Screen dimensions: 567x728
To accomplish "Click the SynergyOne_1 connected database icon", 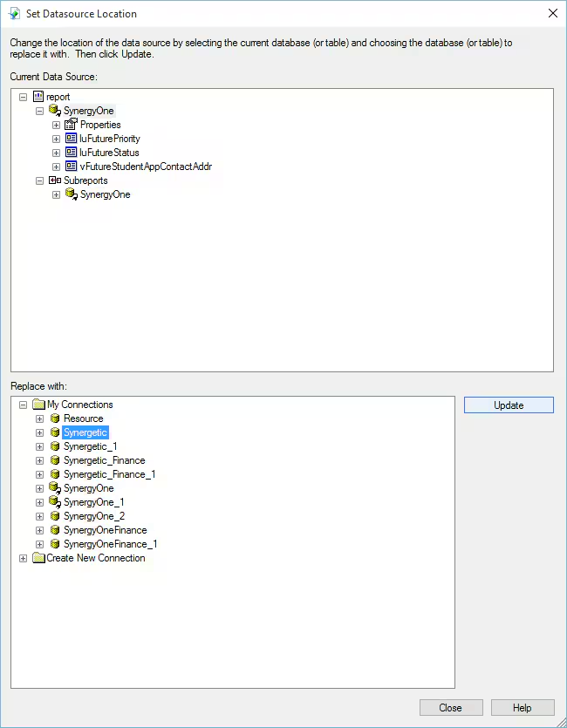I will [x=55, y=502].
